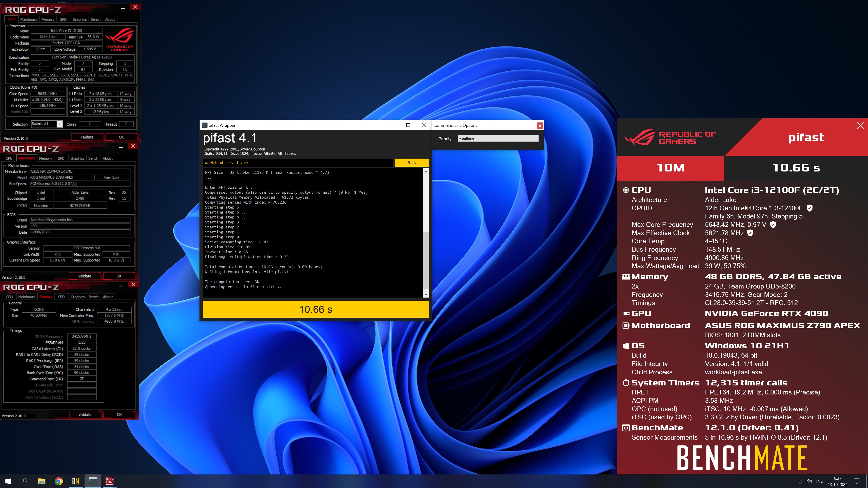Screen dimensions: 868x488
Task: Click taskbar clock showing 6:37
Action: coord(838,481)
